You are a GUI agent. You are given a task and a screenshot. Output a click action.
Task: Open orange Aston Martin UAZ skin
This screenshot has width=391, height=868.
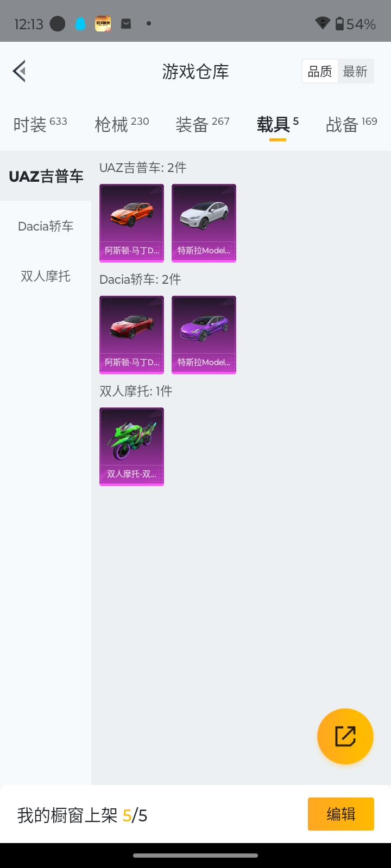point(131,223)
